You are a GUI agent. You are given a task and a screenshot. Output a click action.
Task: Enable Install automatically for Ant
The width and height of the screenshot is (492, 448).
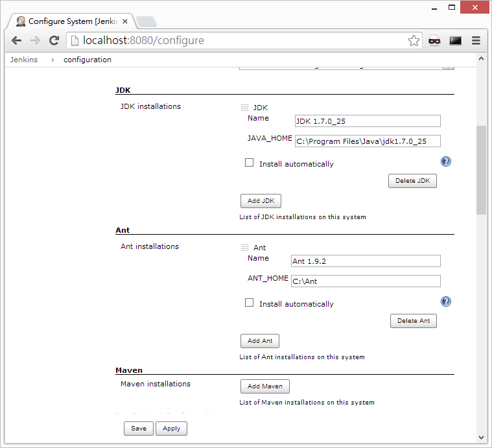[x=249, y=303]
